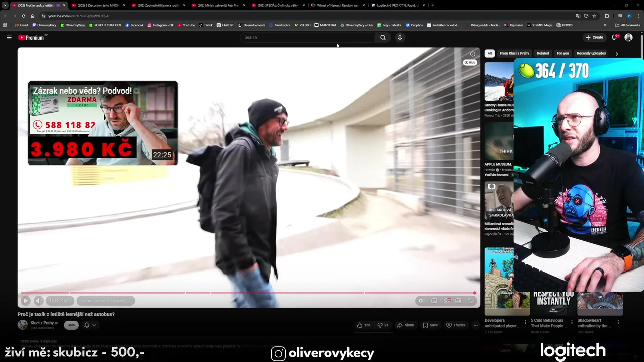Select the All filter chip
The width and height of the screenshot is (644, 362).
[x=490, y=53]
